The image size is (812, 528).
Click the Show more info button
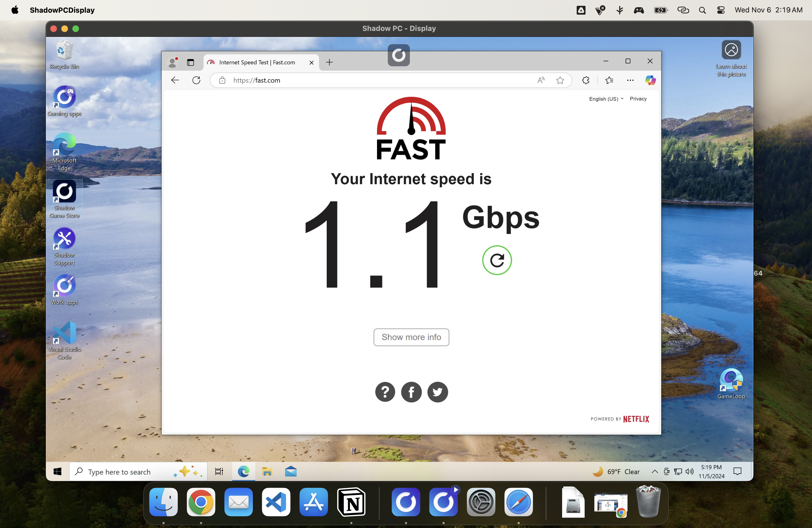[x=412, y=337]
